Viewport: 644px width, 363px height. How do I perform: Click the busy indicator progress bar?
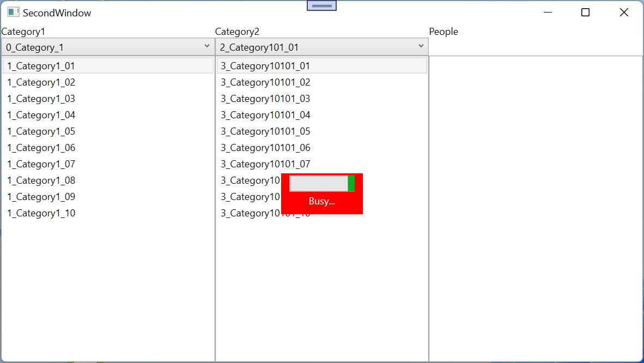pyautogui.click(x=322, y=183)
